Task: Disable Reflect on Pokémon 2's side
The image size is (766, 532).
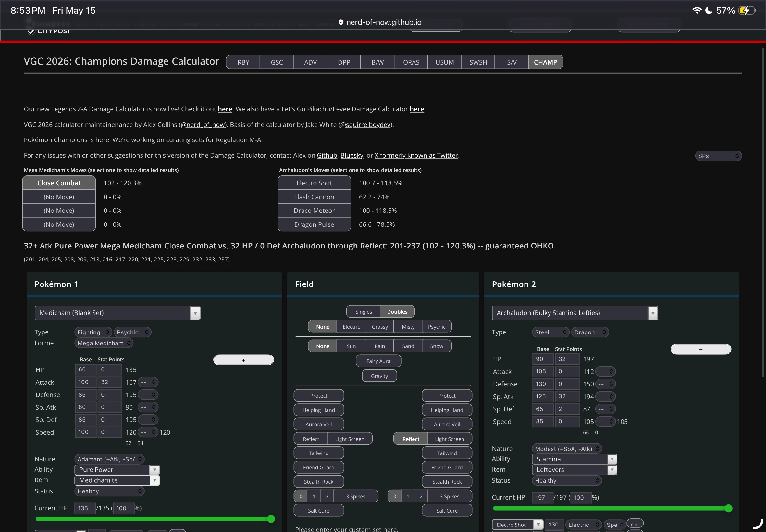Action: point(411,439)
